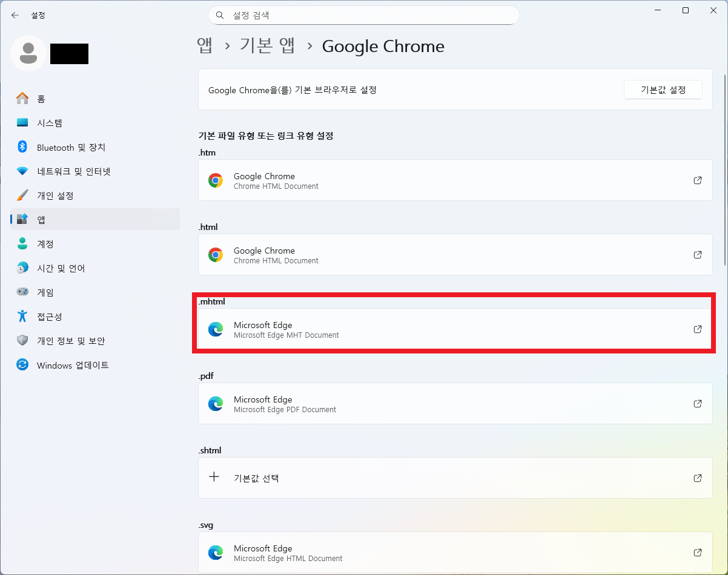Open 접근성 settings page
728x575 pixels.
[95, 317]
